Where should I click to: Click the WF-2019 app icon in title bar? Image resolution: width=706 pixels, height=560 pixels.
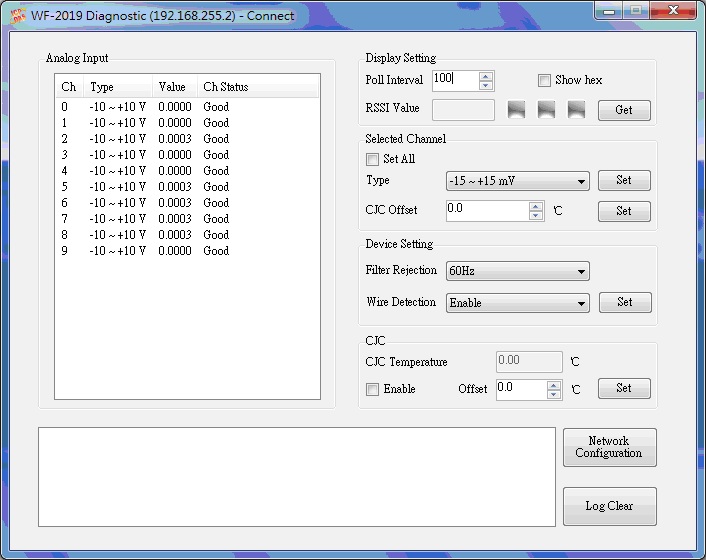point(18,16)
